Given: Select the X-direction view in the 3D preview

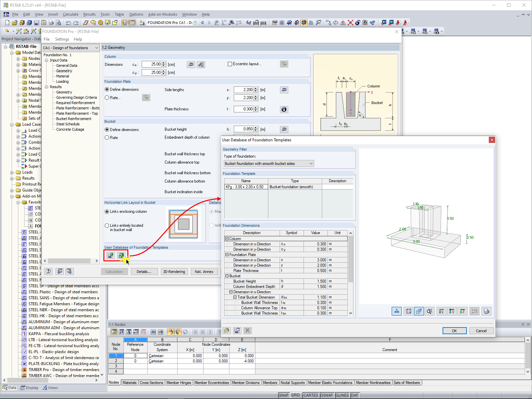Looking at the screenshot, I should coord(441,311).
